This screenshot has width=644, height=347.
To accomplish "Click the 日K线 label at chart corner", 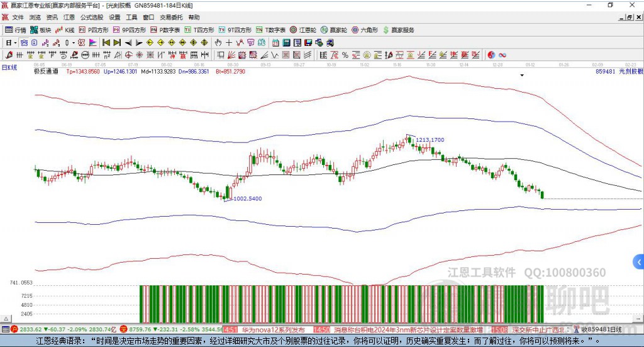I will pyautogui.click(x=9, y=67).
